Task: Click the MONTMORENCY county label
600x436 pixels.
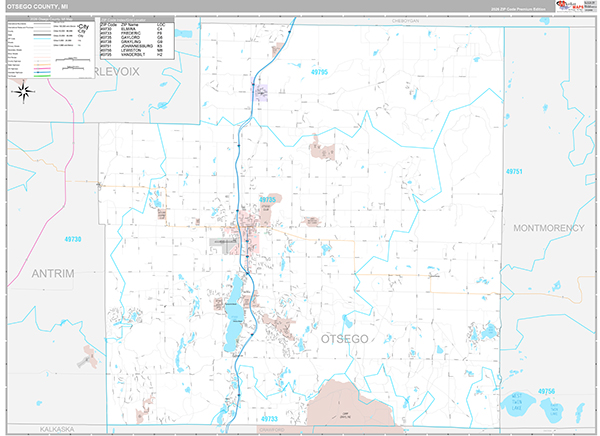Action: click(549, 228)
